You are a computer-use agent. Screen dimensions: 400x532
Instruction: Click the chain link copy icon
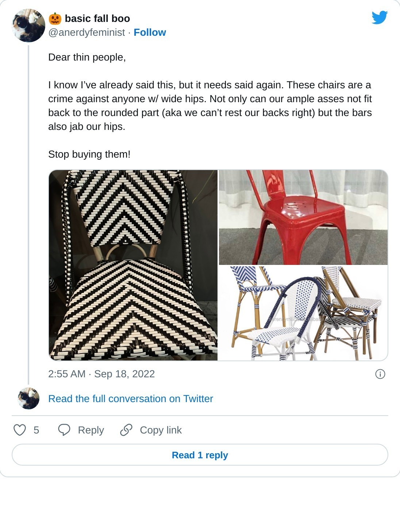click(126, 430)
